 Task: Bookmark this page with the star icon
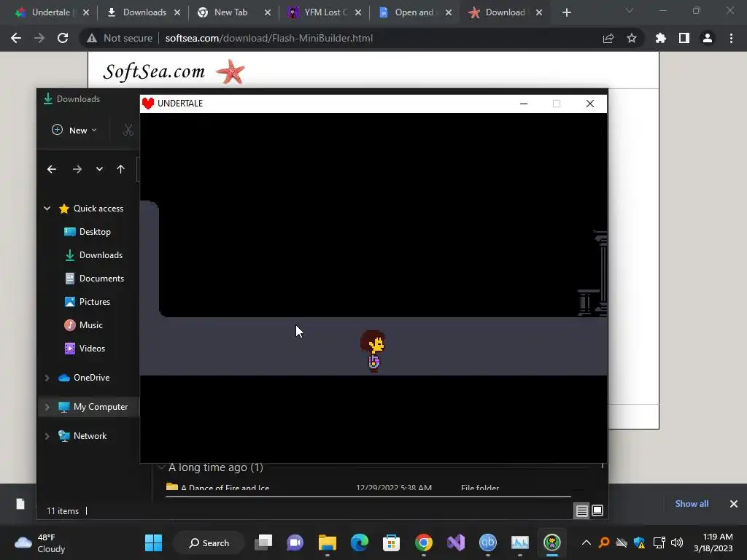coord(632,38)
